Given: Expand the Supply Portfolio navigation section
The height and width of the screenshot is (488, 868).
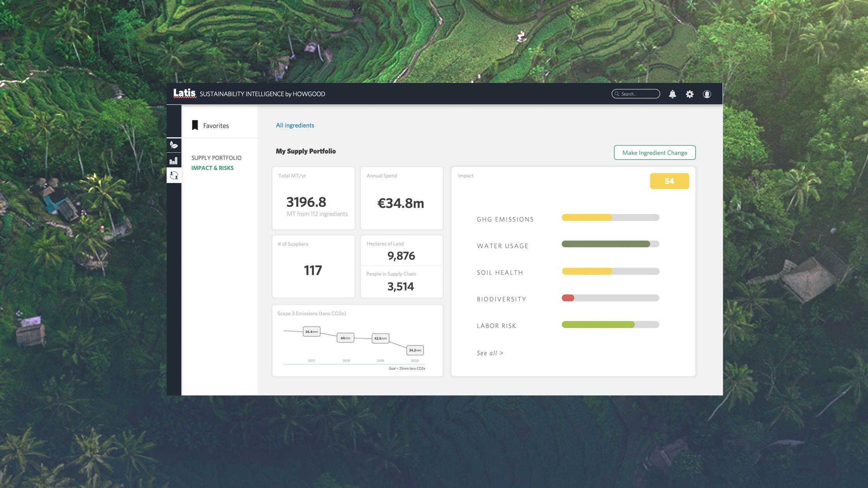Looking at the screenshot, I should point(216,157).
